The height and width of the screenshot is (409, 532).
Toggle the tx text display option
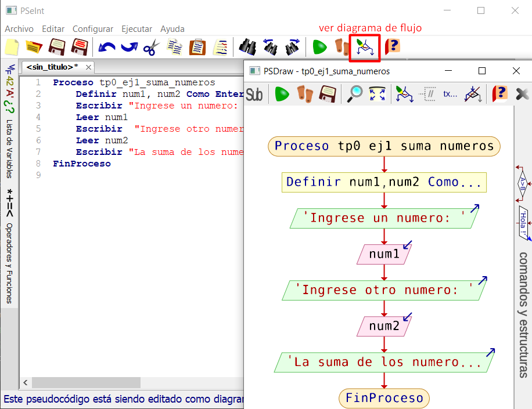coord(450,94)
